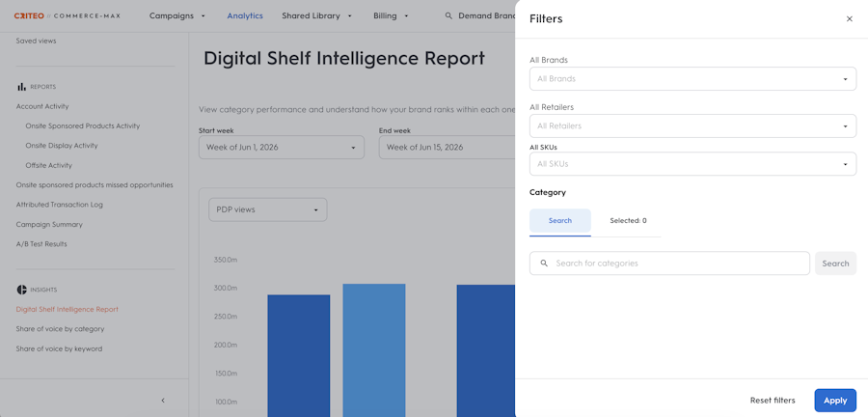This screenshot has width=868, height=417.
Task: Click the Reset filters button
Action: click(x=773, y=401)
